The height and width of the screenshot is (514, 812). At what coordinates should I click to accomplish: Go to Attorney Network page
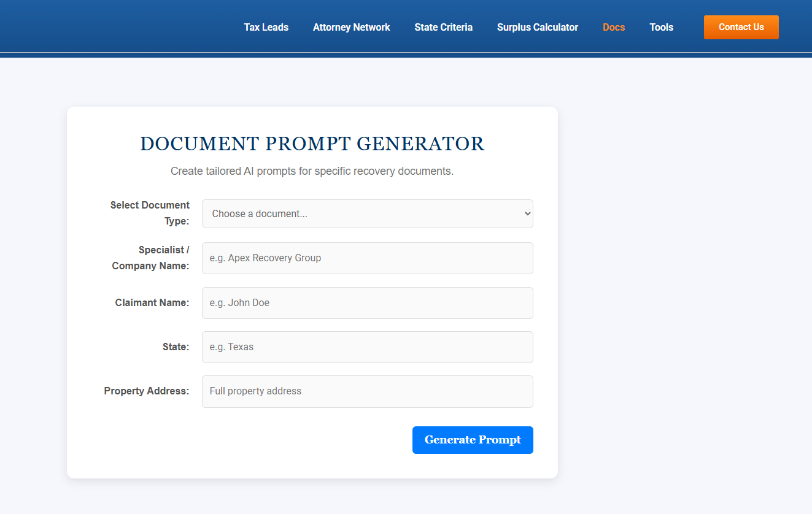(x=351, y=27)
